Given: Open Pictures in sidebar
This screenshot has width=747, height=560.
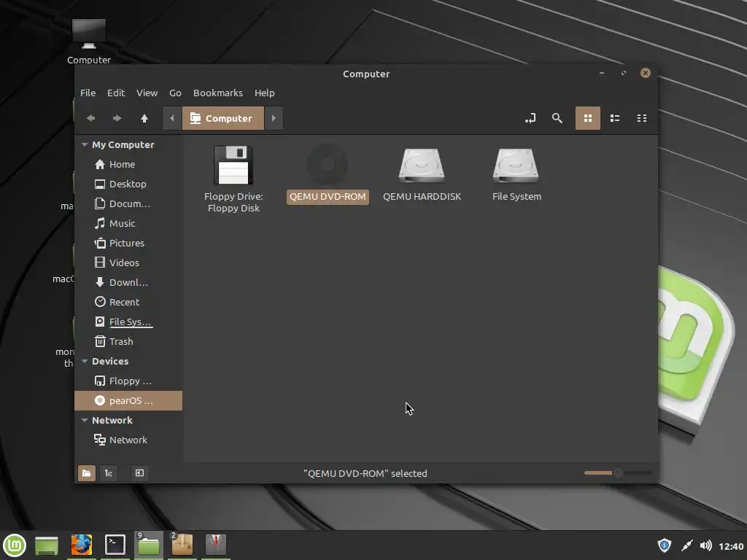Looking at the screenshot, I should [128, 243].
